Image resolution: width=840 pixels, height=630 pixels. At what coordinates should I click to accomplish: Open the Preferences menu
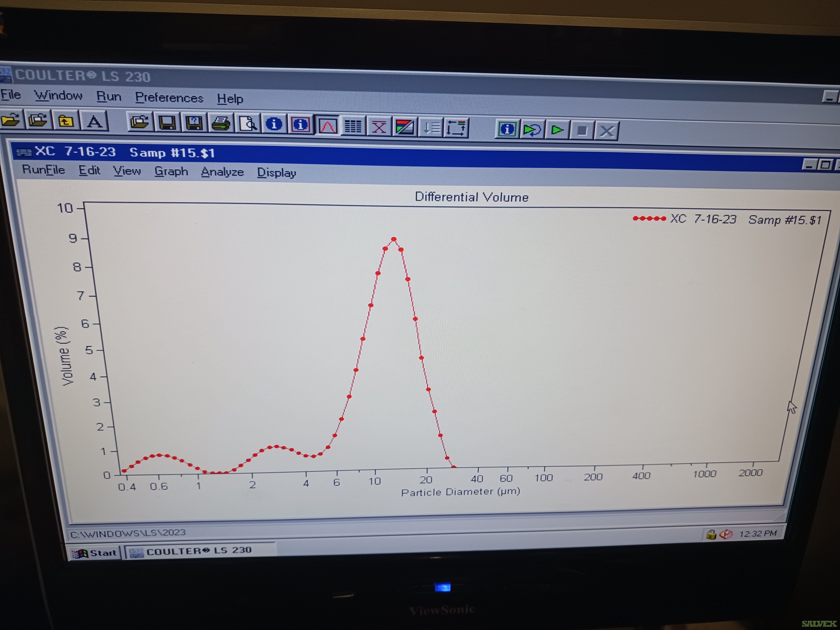169,98
